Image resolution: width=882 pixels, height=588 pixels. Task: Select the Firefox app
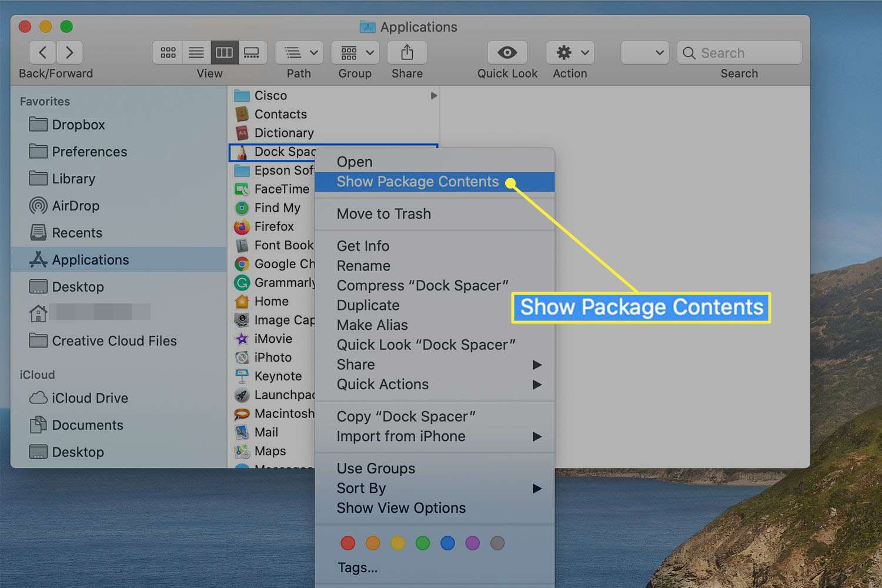(x=272, y=226)
